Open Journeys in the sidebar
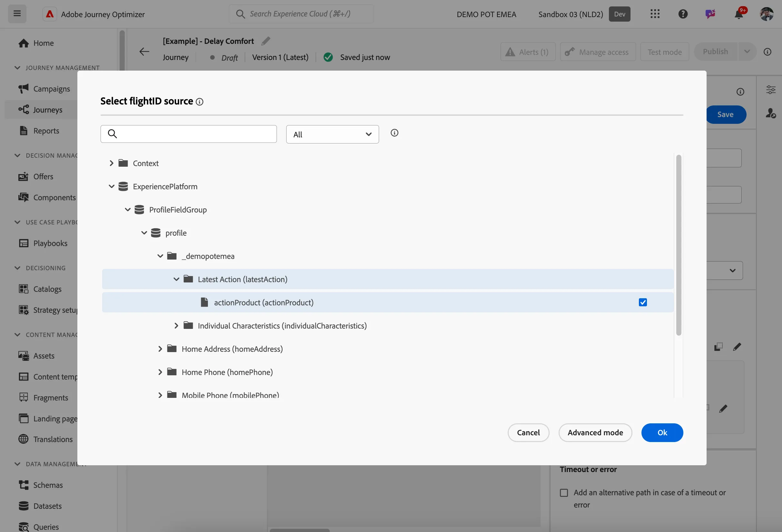Screen dimensions: 782x532 tap(47, 110)
